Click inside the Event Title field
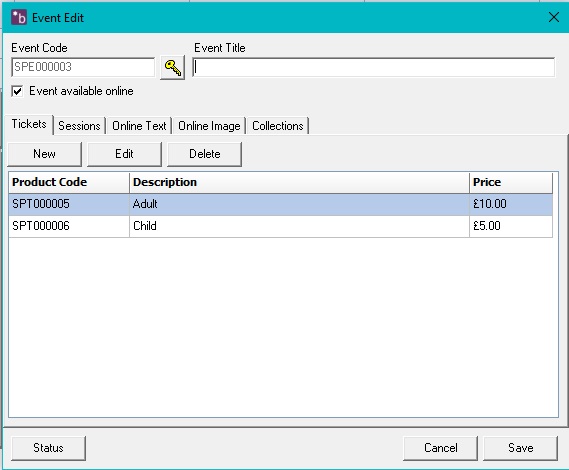The height and width of the screenshot is (470, 569). (x=373, y=67)
